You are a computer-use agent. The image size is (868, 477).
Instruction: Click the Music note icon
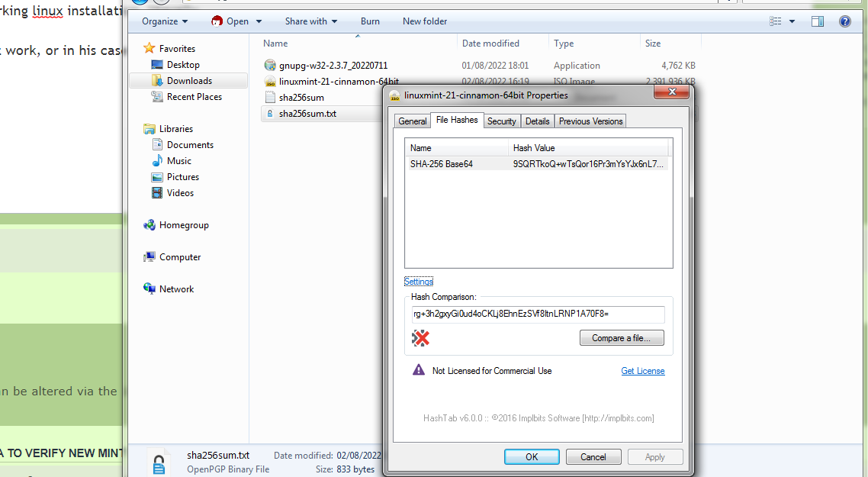[x=157, y=161]
